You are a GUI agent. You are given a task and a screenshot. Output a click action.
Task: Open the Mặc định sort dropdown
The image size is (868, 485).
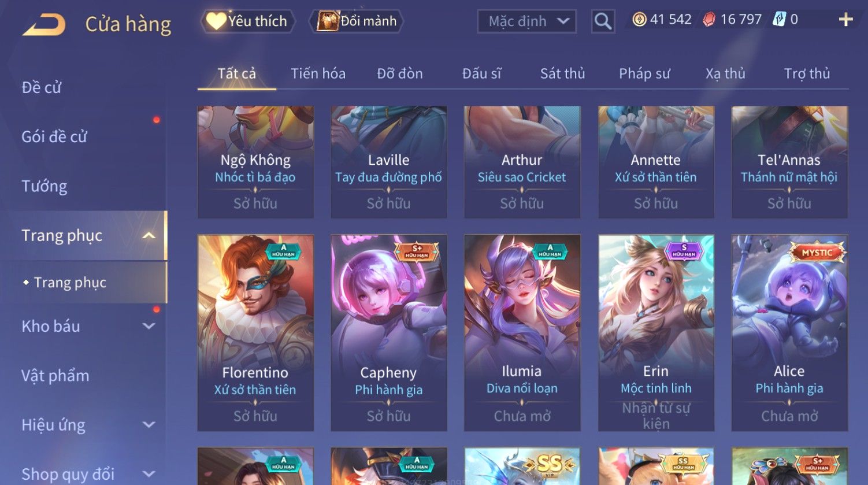coord(527,21)
